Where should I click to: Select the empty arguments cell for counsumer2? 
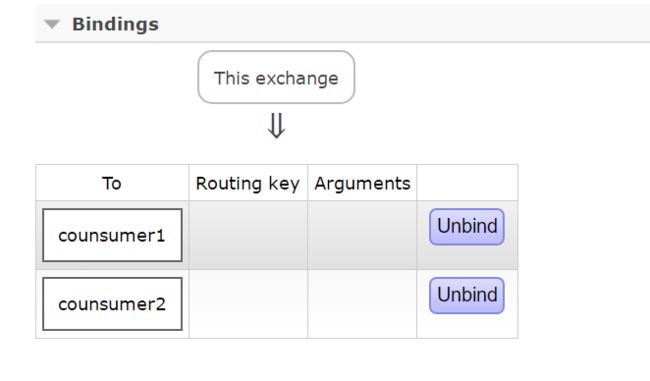pyautogui.click(x=362, y=304)
